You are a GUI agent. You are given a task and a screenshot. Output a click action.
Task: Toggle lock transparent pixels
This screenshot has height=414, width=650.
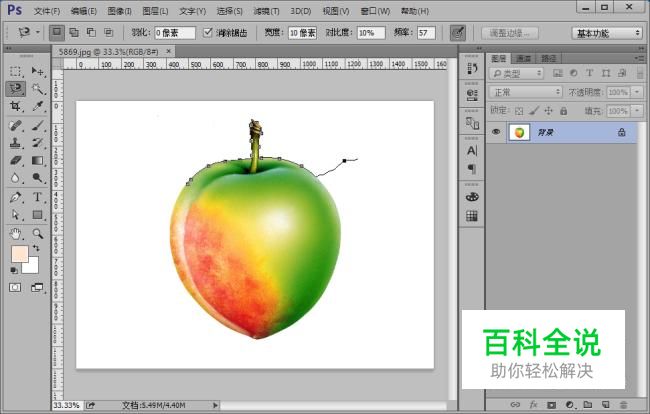pos(519,111)
